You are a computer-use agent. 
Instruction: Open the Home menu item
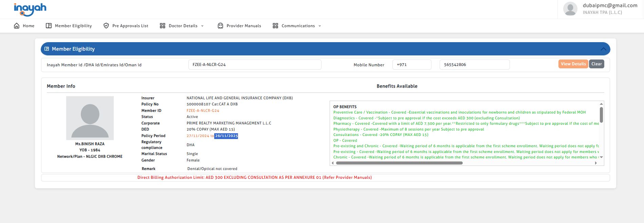(29, 26)
